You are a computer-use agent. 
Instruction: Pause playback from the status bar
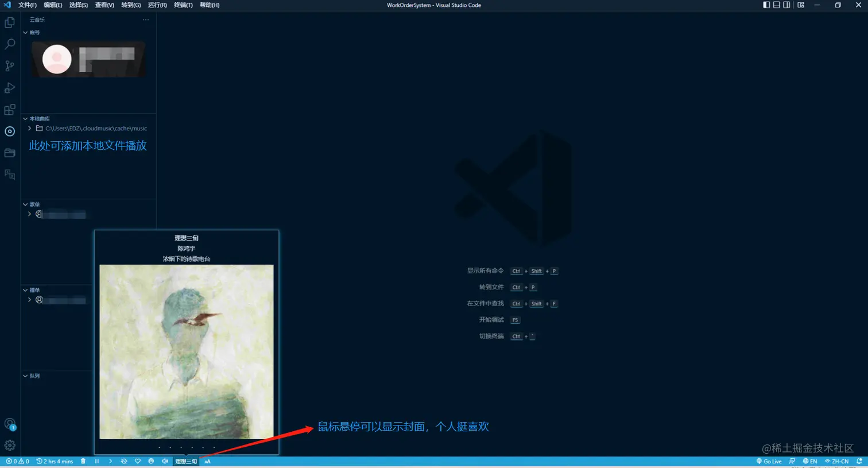[x=97, y=461]
